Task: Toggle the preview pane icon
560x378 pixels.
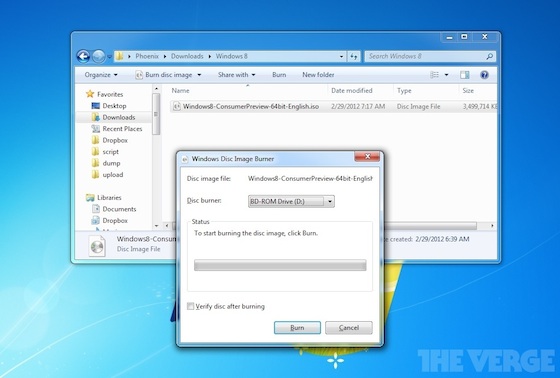Action: 465,75
